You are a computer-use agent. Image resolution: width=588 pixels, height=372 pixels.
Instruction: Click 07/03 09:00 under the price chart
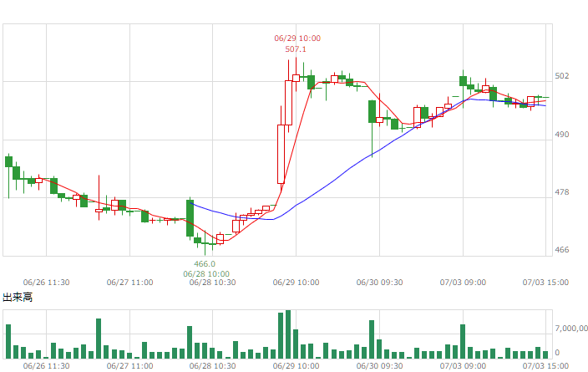pyautogui.click(x=463, y=283)
